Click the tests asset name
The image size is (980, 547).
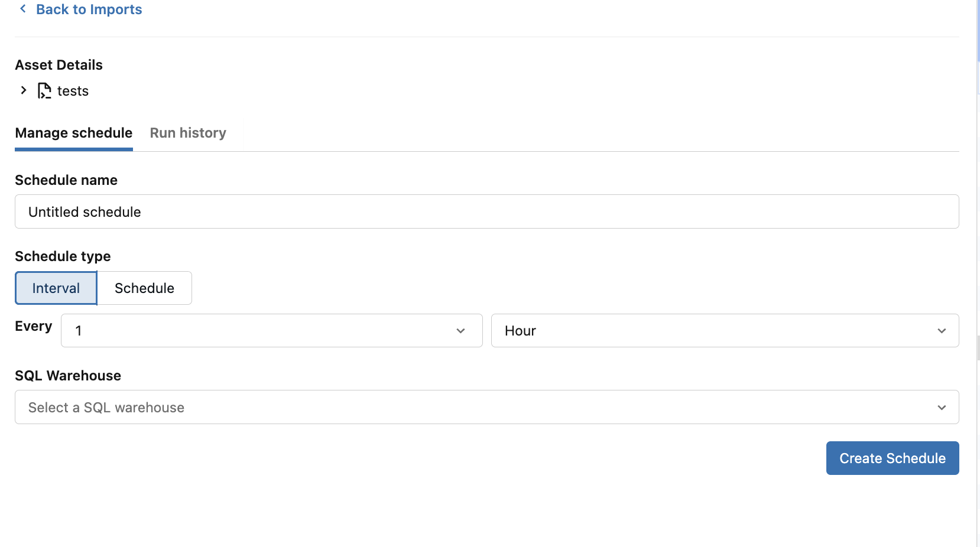click(x=73, y=91)
